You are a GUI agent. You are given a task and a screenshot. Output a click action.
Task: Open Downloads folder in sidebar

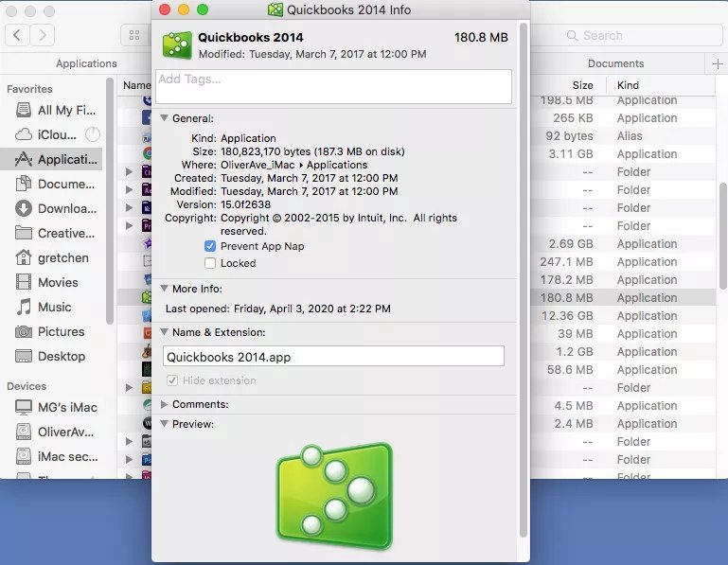point(55,208)
